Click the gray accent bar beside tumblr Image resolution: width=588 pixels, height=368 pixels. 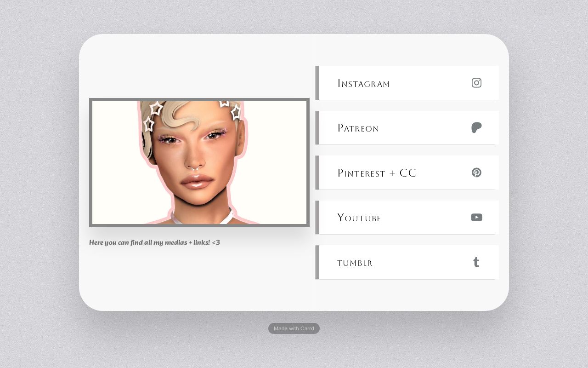[317, 262]
